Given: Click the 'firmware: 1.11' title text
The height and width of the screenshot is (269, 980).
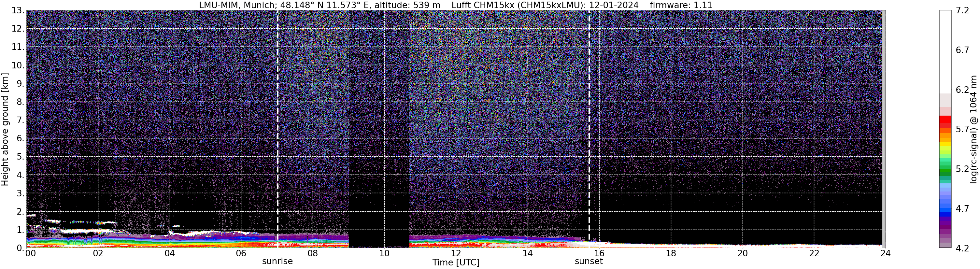Looking at the screenshot, I should tap(681, 5).
